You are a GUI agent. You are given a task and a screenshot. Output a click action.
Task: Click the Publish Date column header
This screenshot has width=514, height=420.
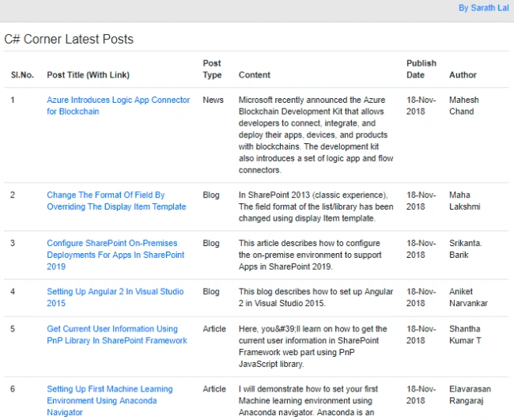pos(421,69)
